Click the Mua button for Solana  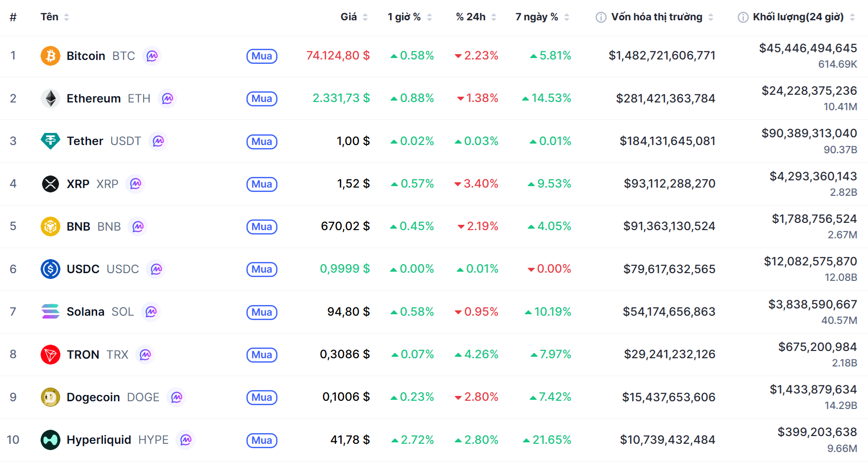[x=262, y=312]
